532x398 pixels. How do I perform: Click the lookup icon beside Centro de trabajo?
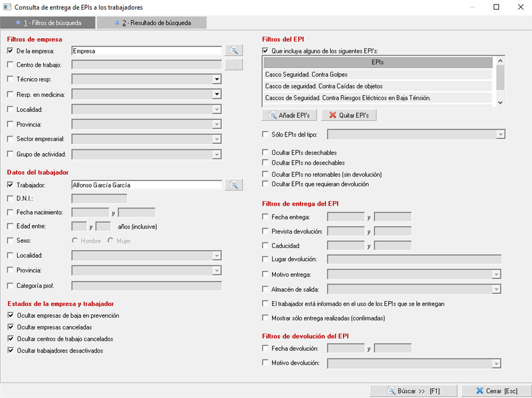point(233,65)
